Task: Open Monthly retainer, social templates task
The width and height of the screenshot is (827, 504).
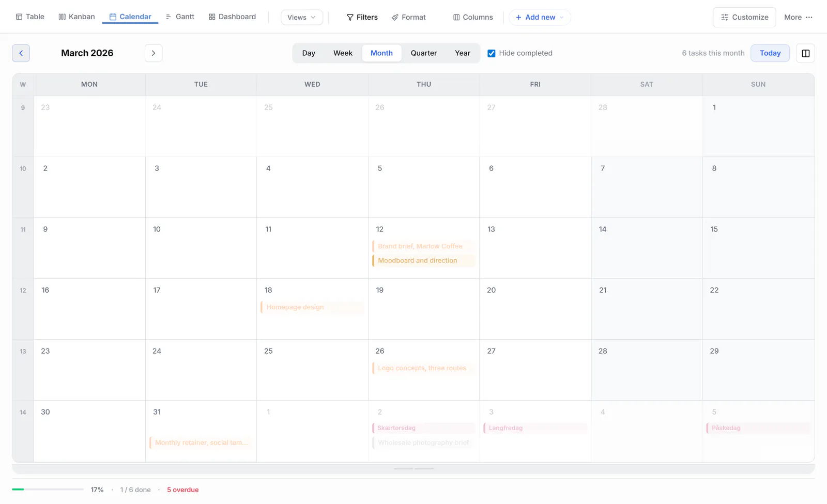Action: pos(201,443)
